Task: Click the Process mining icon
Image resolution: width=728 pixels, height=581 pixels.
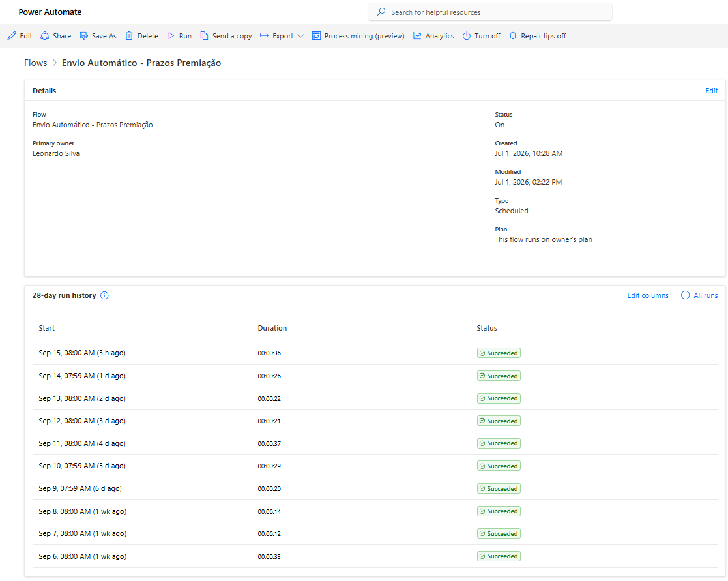Action: (x=316, y=36)
